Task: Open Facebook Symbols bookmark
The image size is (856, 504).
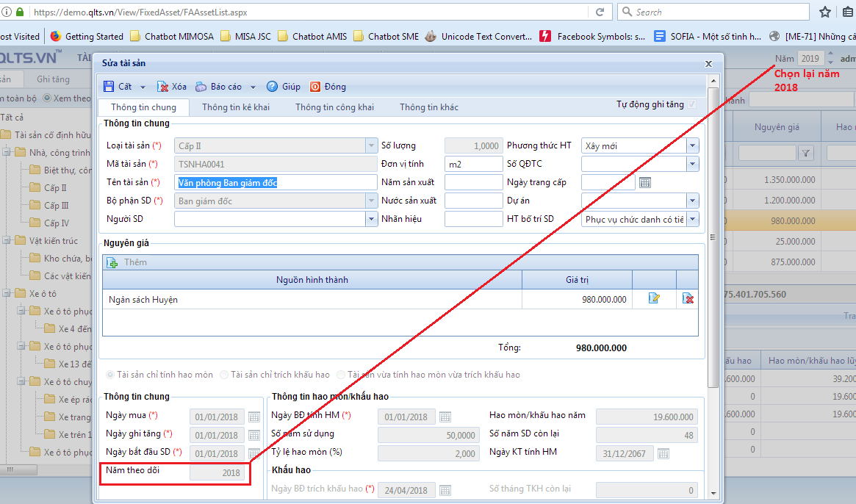Action: tap(592, 36)
